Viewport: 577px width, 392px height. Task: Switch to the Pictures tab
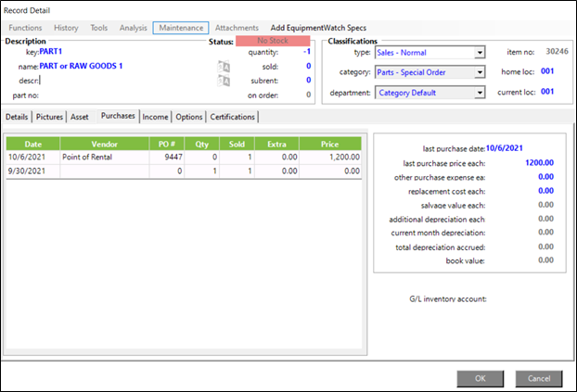pyautogui.click(x=50, y=117)
